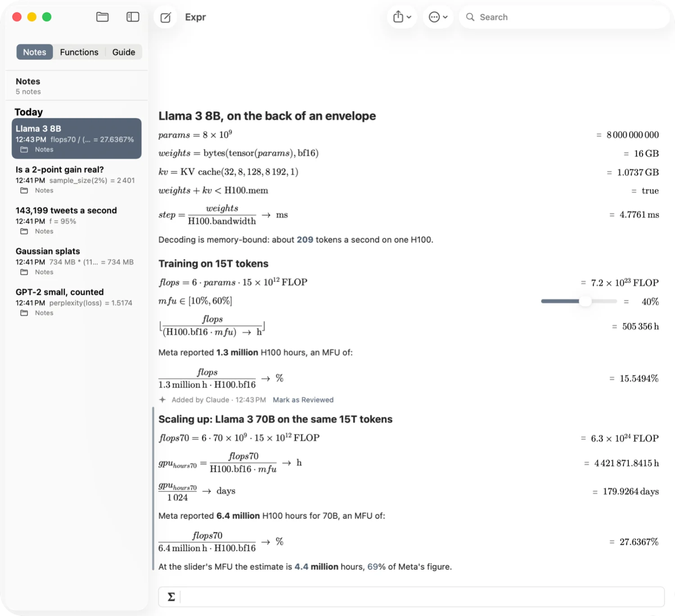Open the Gaussian splats note
Viewport: 675px width, 616px height.
click(x=76, y=261)
